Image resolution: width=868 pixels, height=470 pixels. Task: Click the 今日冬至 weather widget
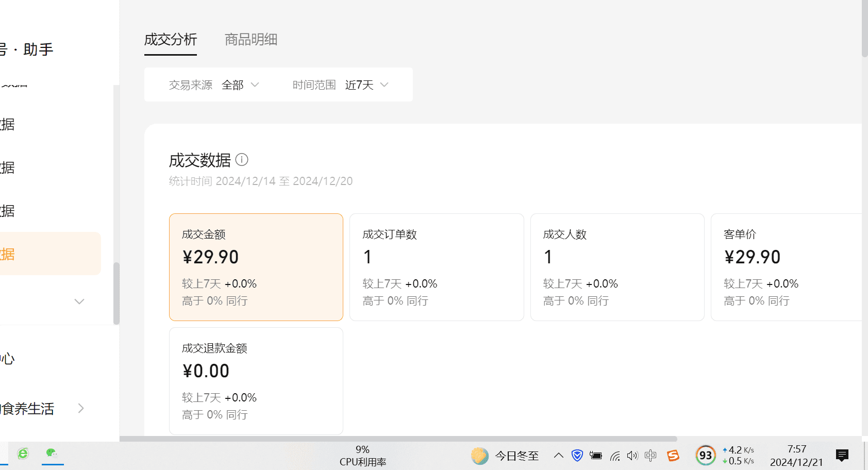[504, 456]
